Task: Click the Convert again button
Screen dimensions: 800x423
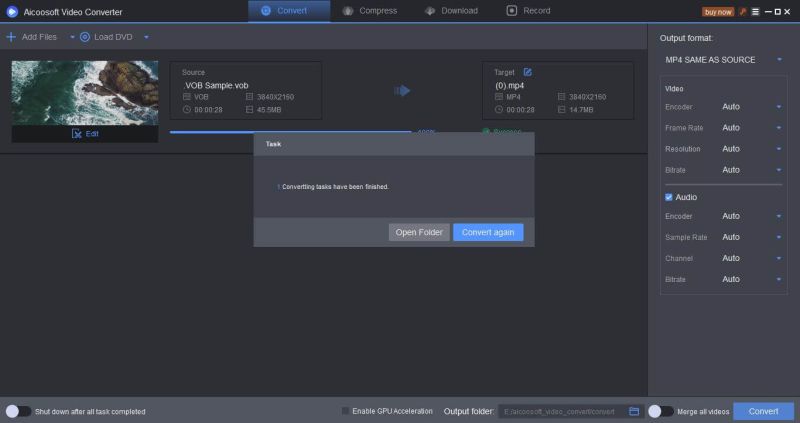Action: click(x=488, y=232)
